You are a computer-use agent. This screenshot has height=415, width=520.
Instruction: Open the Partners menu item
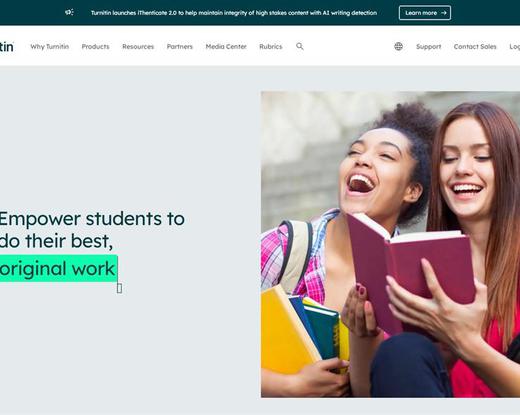180,47
